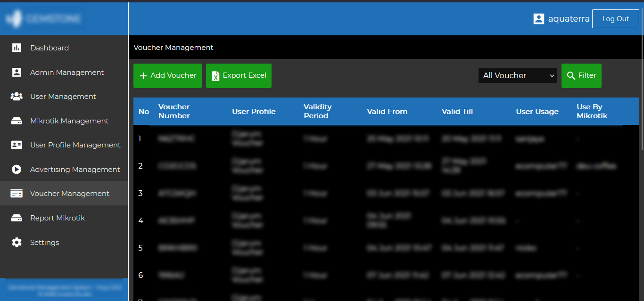644x301 pixels.
Task: Click the User Profile Management card icon
Action: [17, 145]
